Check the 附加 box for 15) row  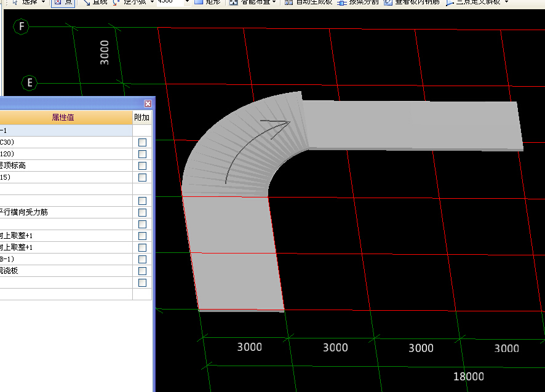(142, 177)
